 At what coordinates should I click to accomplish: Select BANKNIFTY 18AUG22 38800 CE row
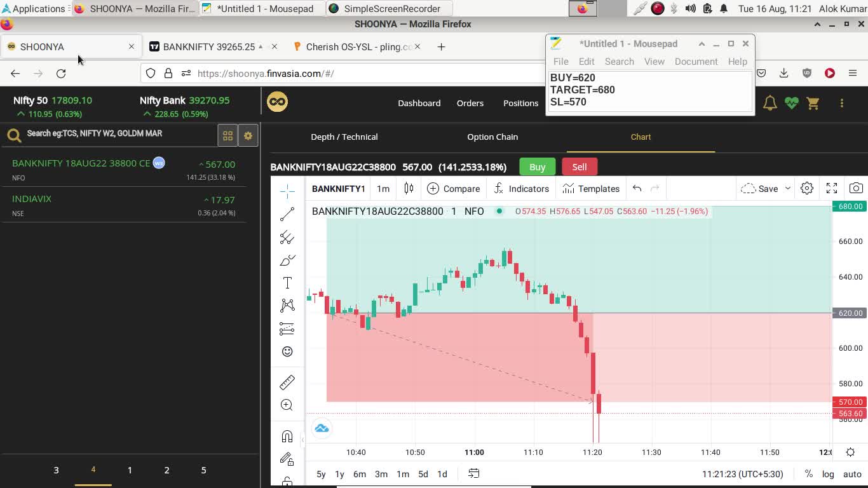[124, 170]
